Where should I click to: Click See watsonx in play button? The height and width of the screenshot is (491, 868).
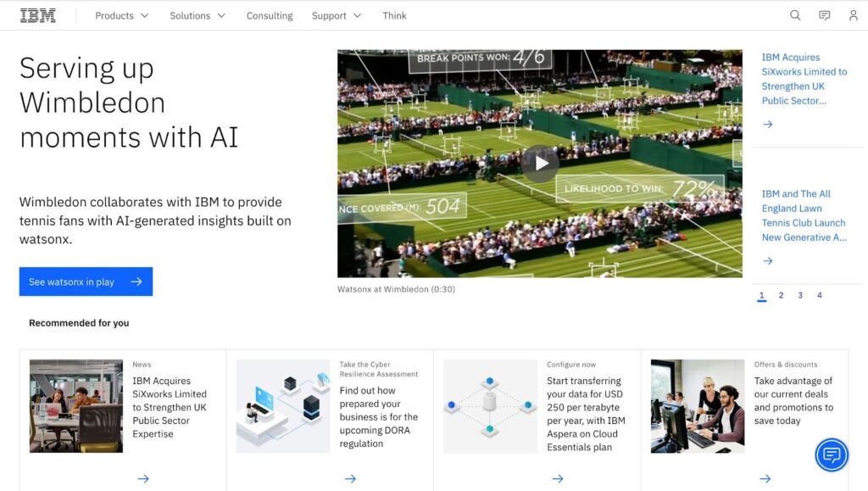(x=86, y=282)
